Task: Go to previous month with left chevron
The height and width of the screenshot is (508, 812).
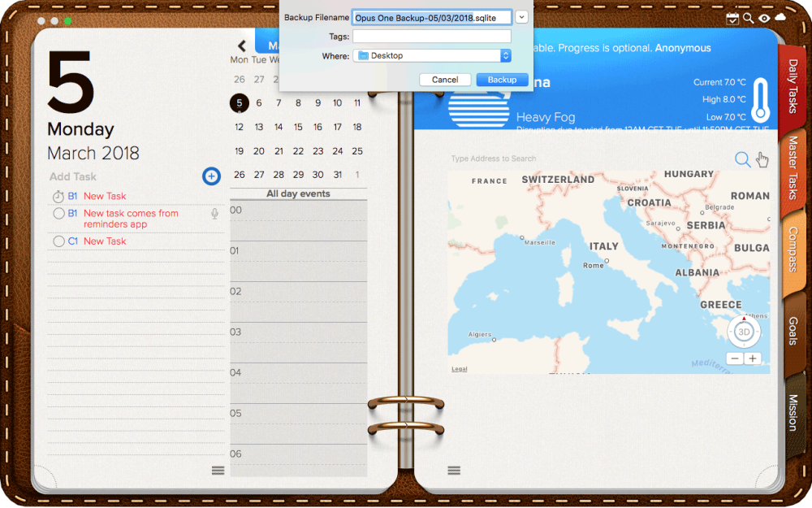Action: click(x=241, y=46)
